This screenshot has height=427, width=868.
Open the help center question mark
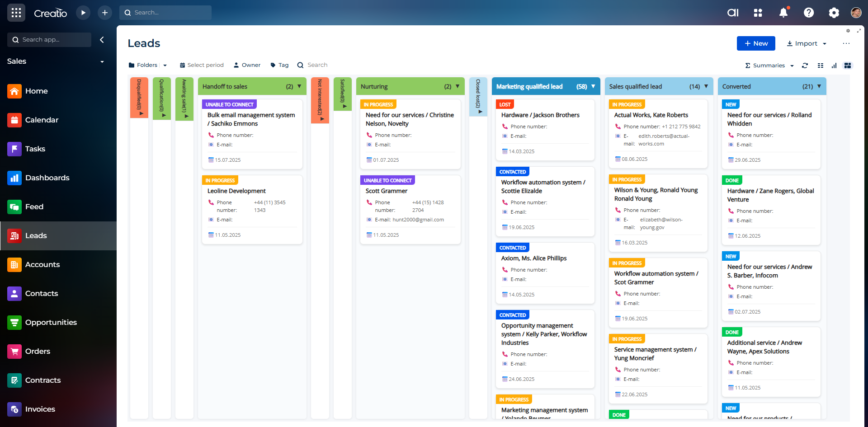pyautogui.click(x=809, y=13)
